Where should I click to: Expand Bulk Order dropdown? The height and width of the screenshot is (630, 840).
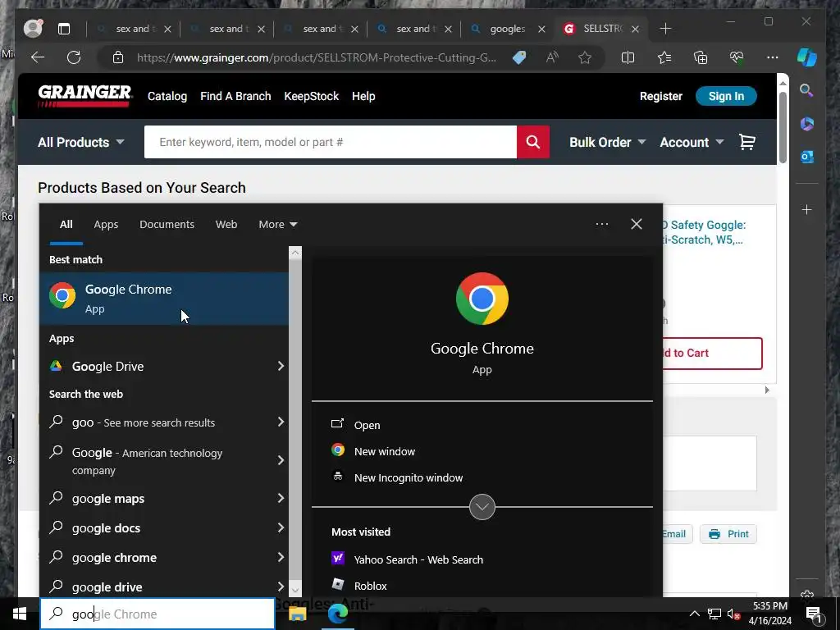point(608,142)
